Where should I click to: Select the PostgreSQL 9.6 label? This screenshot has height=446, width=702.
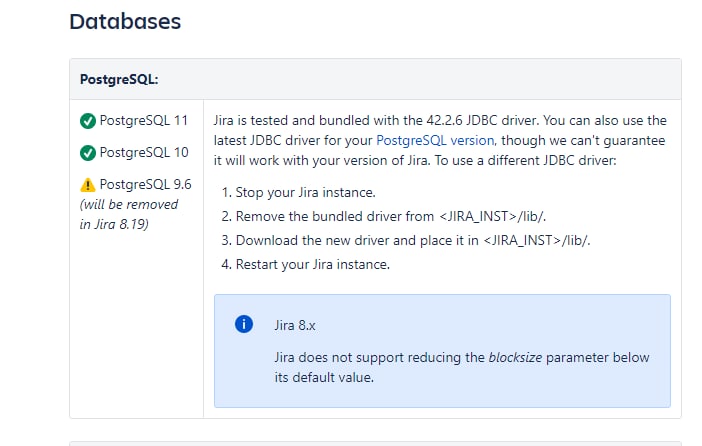(x=146, y=184)
